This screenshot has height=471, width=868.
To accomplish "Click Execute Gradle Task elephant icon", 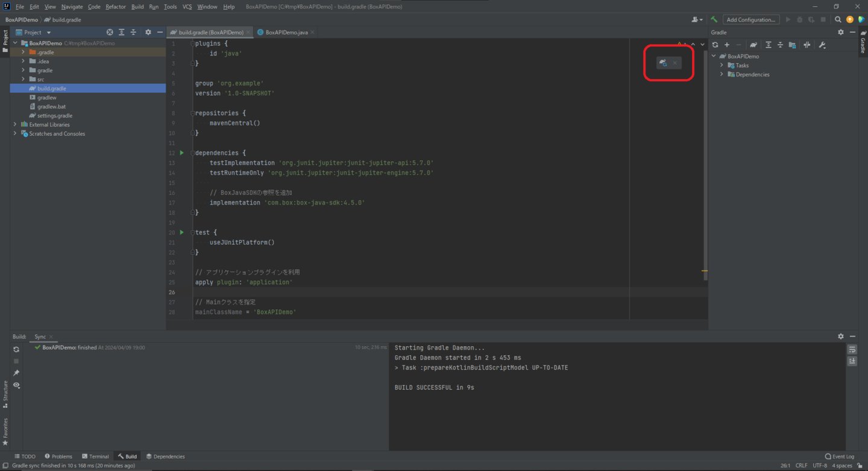I will coord(753,45).
